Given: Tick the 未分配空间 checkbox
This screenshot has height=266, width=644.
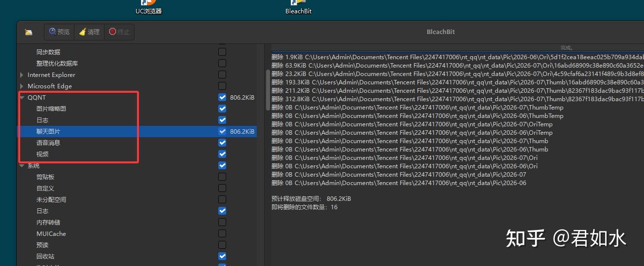Looking at the screenshot, I should click(222, 199).
